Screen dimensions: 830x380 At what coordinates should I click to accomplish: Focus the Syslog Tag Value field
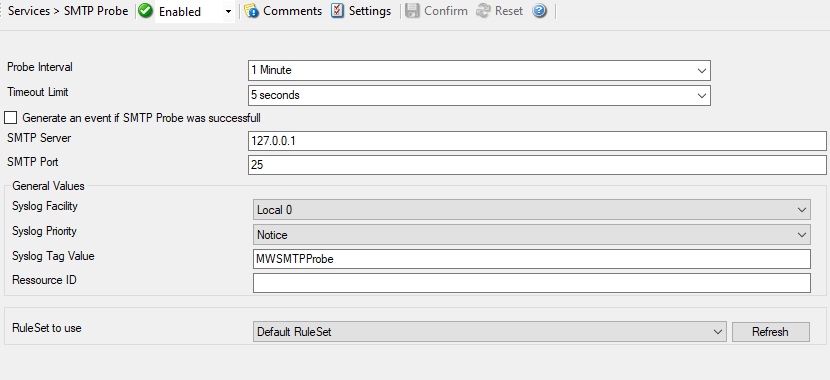[531, 259]
